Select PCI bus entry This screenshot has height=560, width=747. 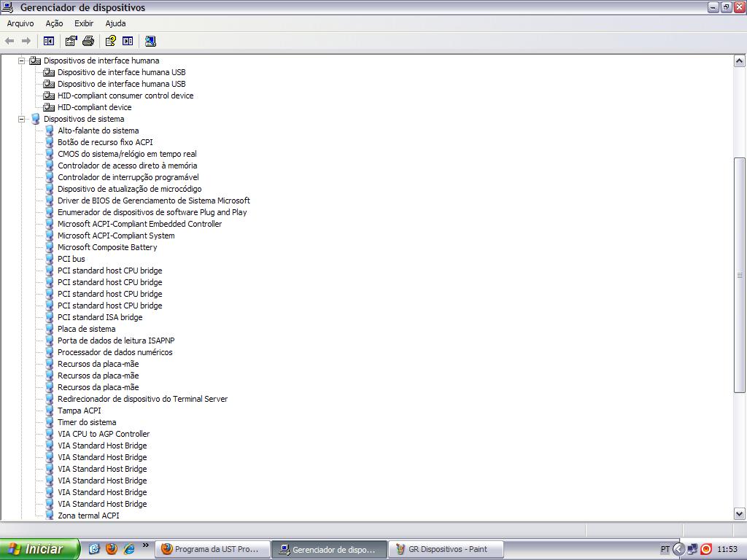tap(71, 259)
